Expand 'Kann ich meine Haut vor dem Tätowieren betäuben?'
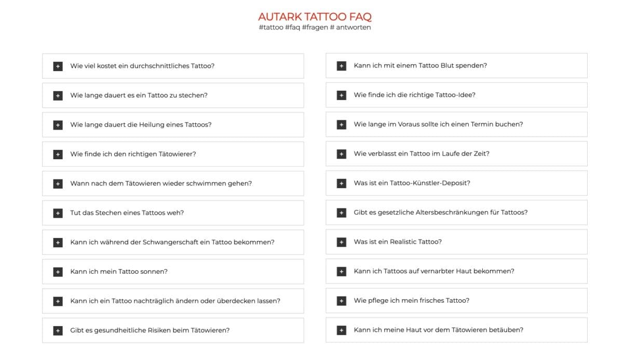Viewport: 623px width, 364px height. tap(457, 330)
